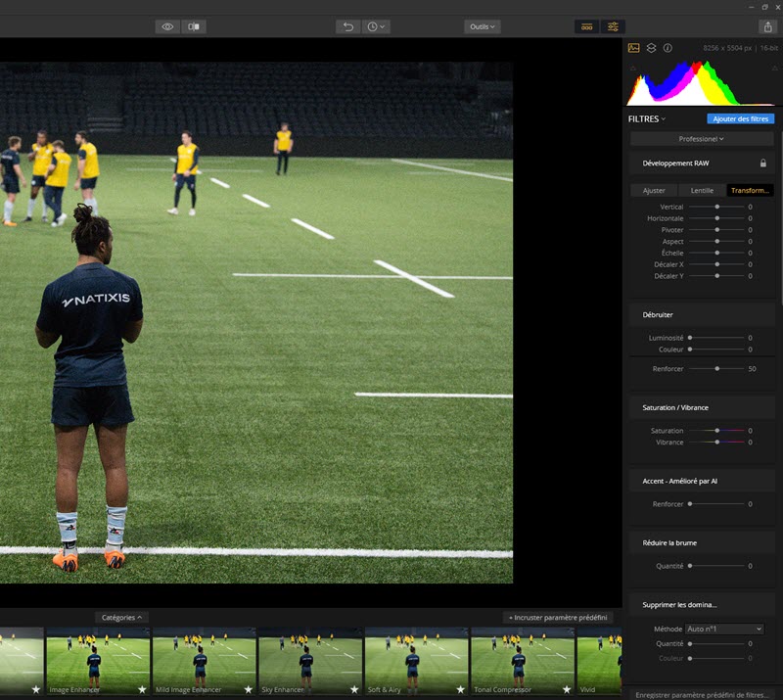This screenshot has height=700, width=783.
Task: Open the Catégories dropdown
Action: 121,618
